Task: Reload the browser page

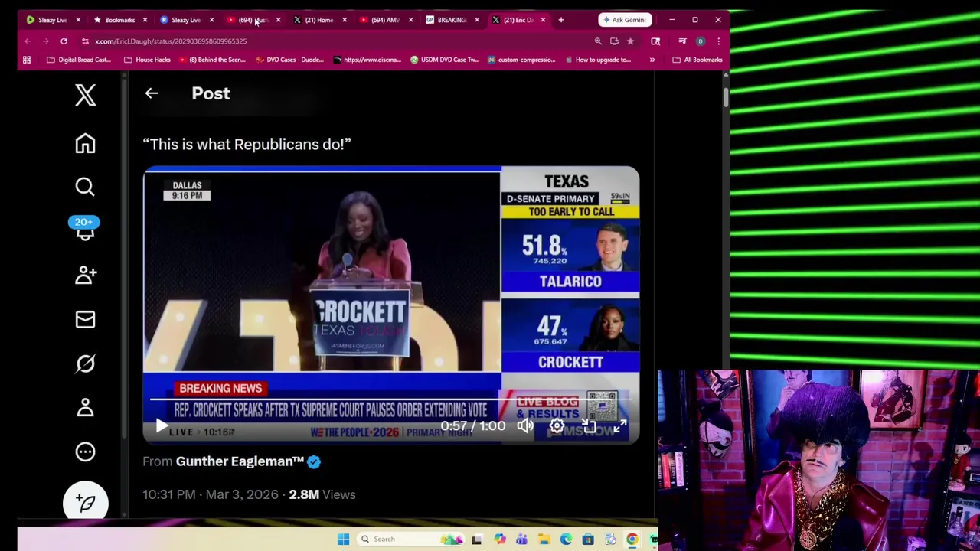Action: (x=64, y=41)
